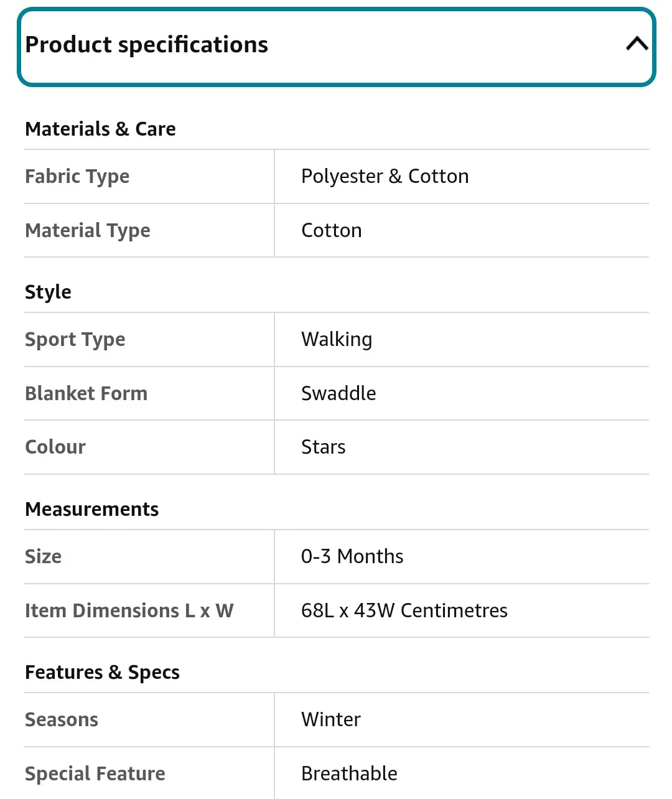The height and width of the screenshot is (799, 672).
Task: Select the Blanket Form row
Action: coord(86,393)
